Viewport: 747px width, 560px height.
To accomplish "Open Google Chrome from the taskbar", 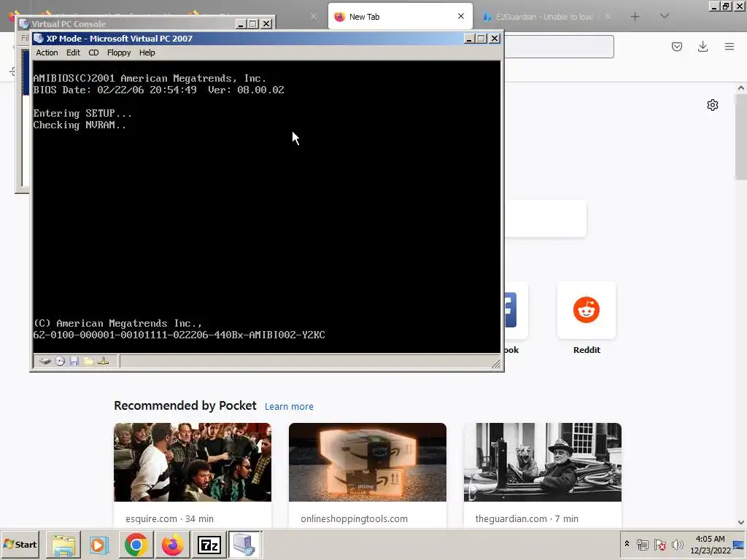I will [x=136, y=544].
